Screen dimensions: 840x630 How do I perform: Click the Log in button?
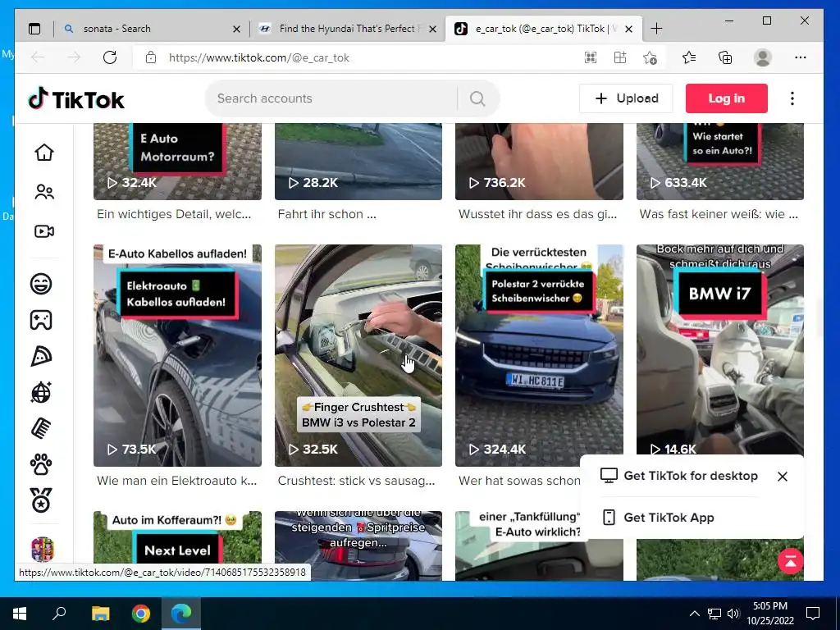[x=727, y=98]
